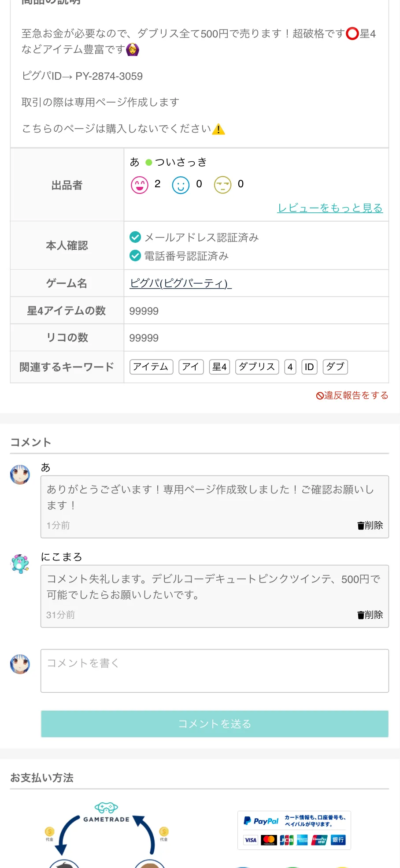Viewport: 400px width, 868px height.
Task: Select the ダブリス keyword tag
Action: pyautogui.click(x=257, y=367)
